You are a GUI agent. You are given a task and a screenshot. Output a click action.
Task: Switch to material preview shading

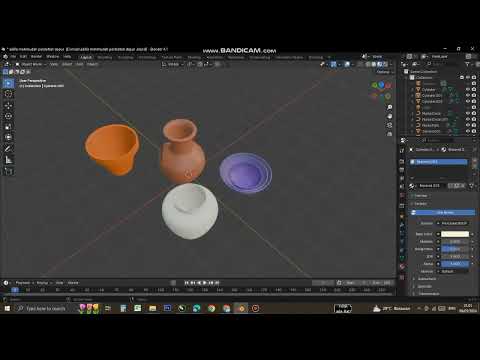380,64
